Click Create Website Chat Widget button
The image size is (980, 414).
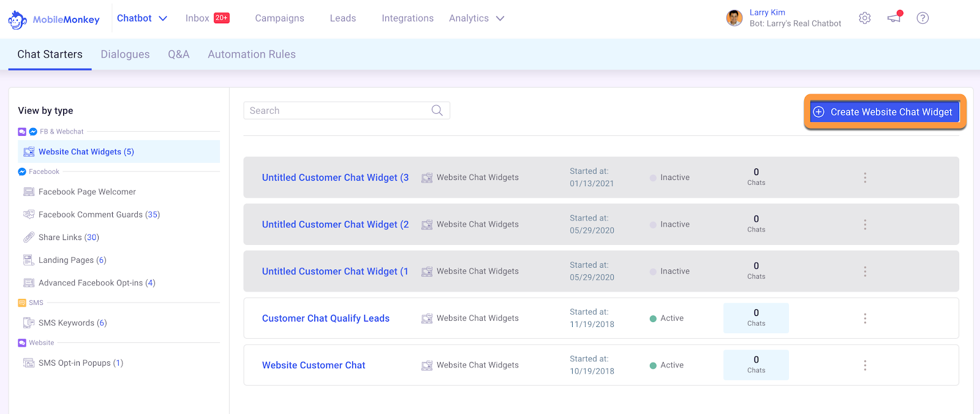click(885, 112)
